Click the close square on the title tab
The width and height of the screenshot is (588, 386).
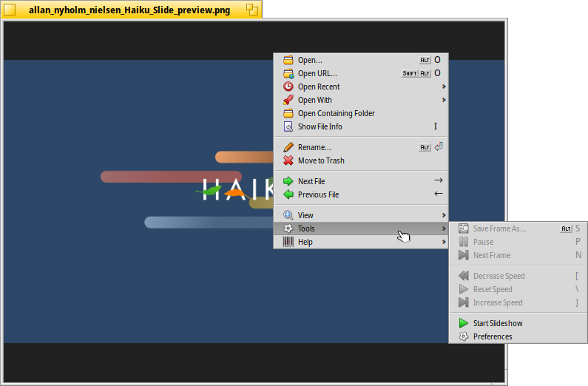(10, 10)
